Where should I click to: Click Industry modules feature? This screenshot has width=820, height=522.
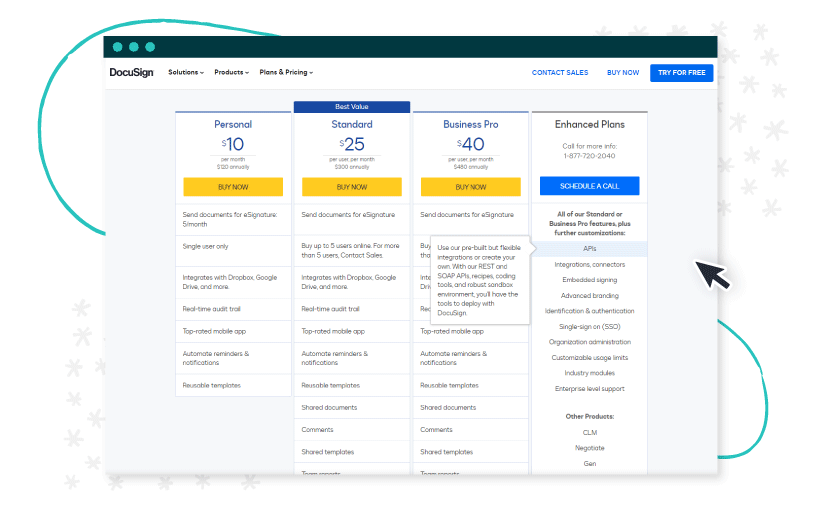click(x=589, y=373)
